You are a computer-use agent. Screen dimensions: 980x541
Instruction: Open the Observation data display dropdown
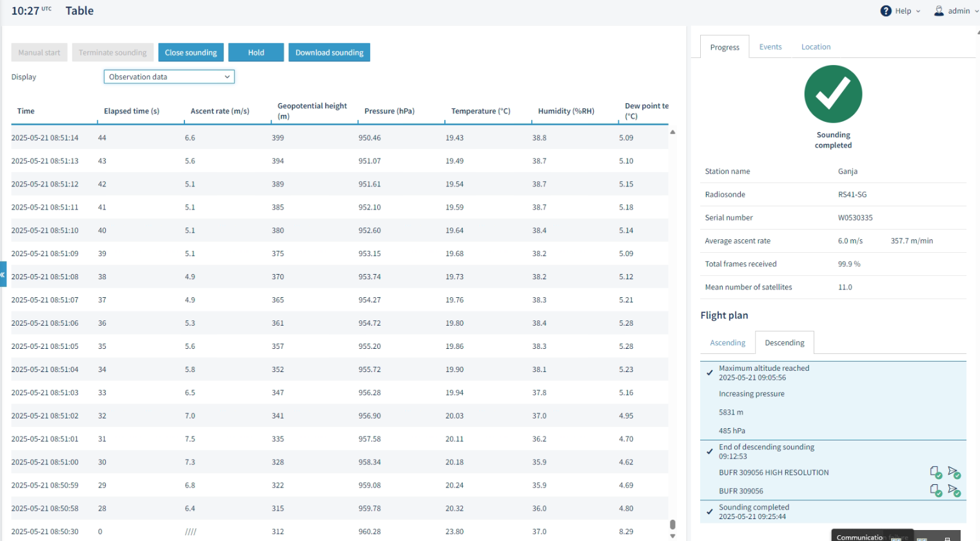tap(169, 77)
